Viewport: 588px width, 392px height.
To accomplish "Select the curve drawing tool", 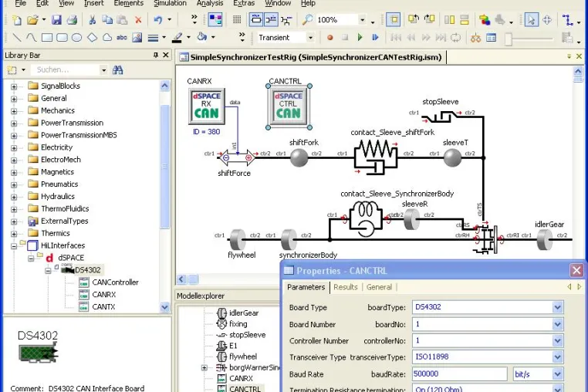I will pos(32,38).
